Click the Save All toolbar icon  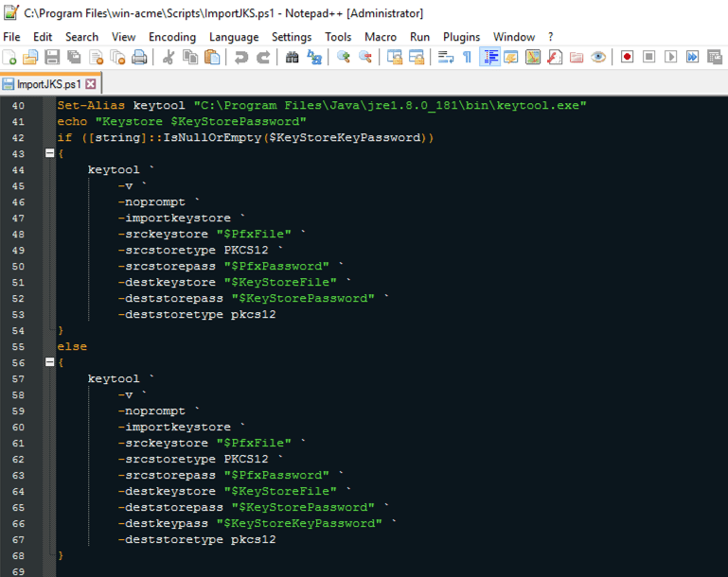[74, 57]
